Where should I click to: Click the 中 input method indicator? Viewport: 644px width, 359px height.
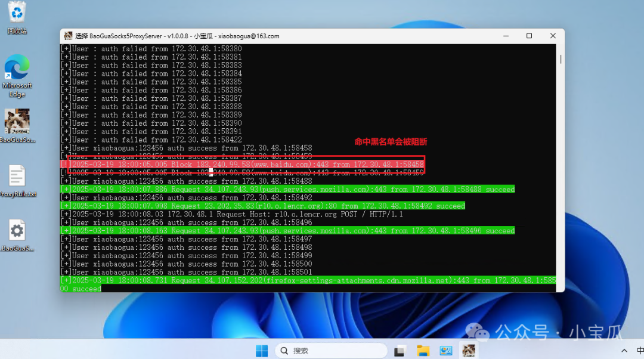639,350
